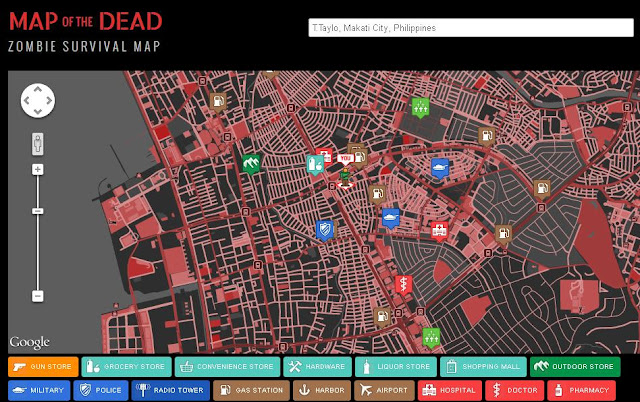The height and width of the screenshot is (402, 640).
Task: Select the lower blue military tank marker
Action: 391,218
